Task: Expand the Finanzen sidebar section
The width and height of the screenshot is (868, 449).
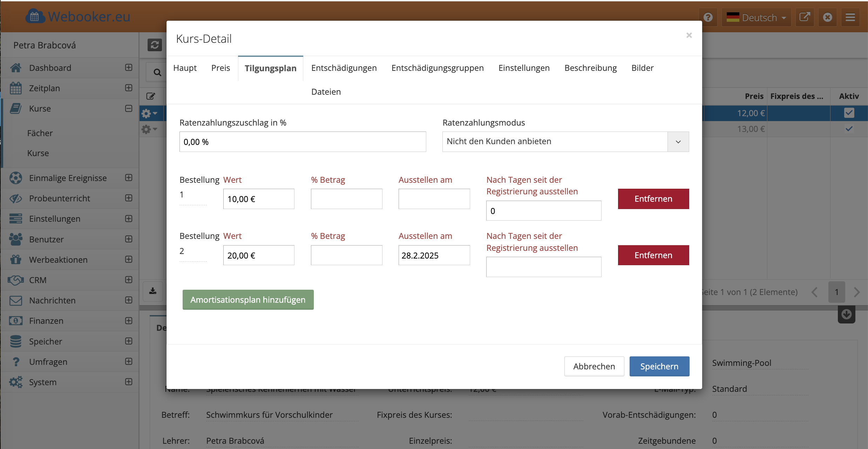Action: (129, 321)
